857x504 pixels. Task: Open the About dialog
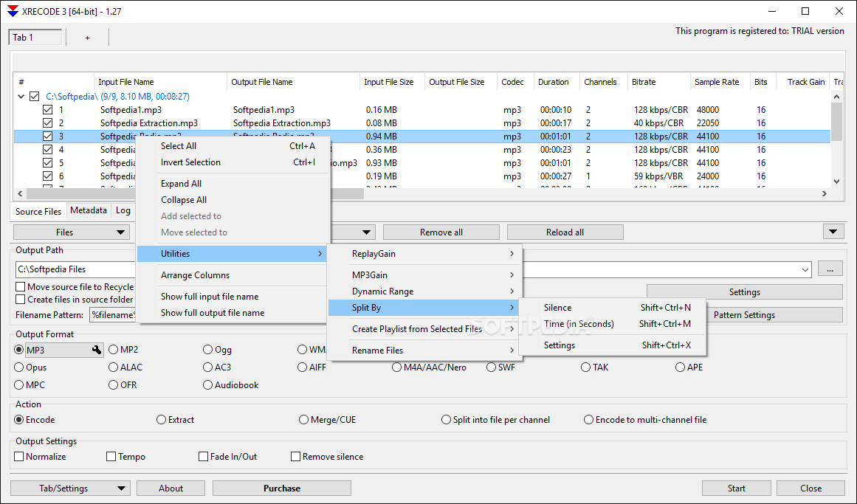tap(171, 489)
